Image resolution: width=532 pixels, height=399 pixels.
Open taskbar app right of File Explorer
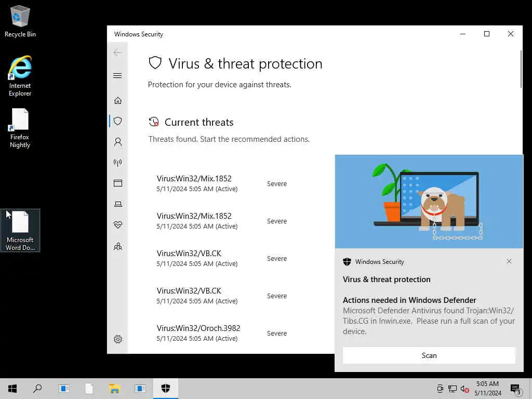click(x=140, y=389)
